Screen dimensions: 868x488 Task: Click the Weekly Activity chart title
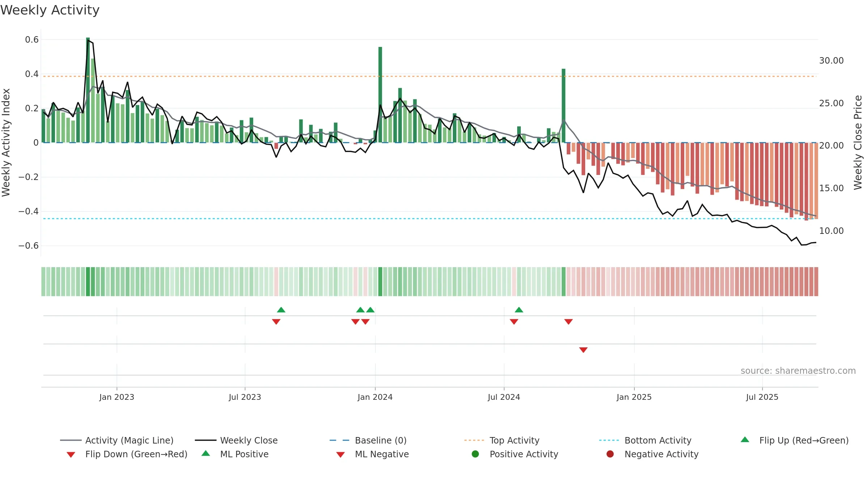click(50, 10)
